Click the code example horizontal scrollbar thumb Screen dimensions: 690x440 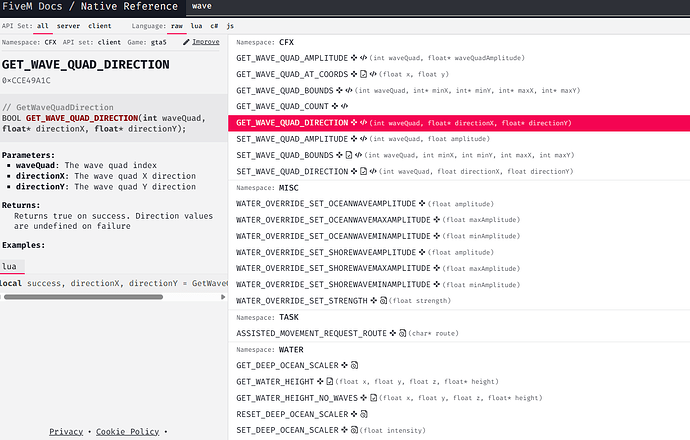83,297
